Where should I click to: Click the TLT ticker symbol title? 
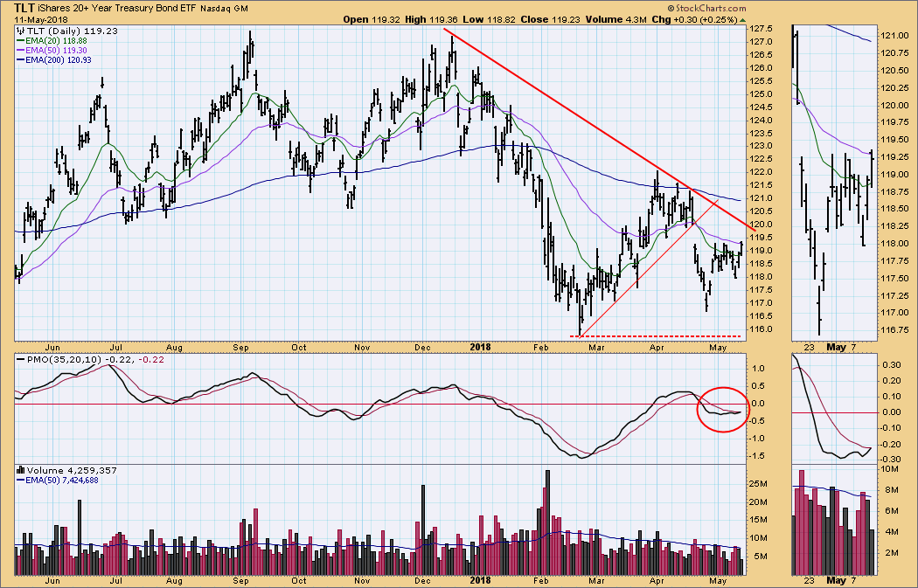[x=26, y=6]
